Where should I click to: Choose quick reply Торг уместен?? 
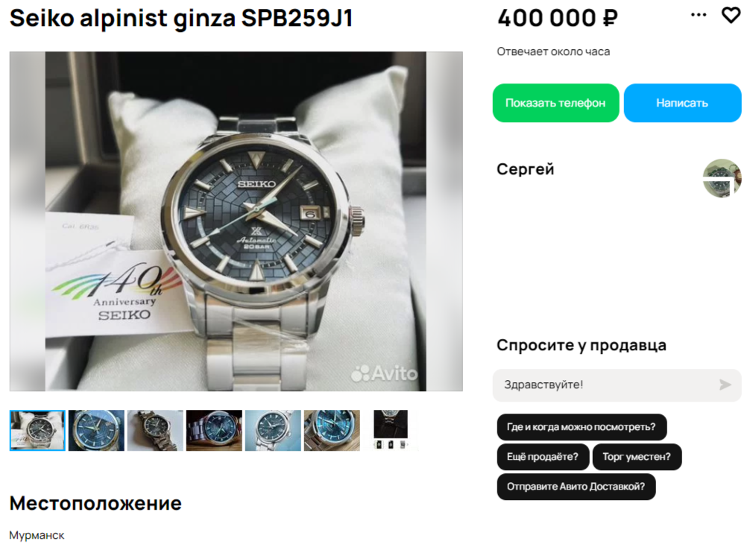(637, 457)
